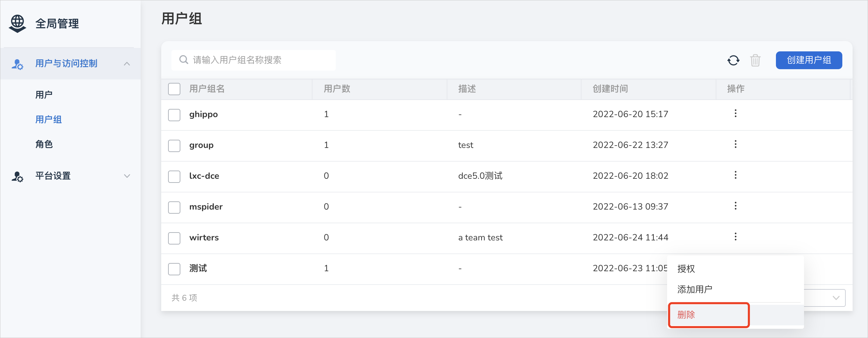Open actions menu for ghippo row
The width and height of the screenshot is (868, 338).
736,113
